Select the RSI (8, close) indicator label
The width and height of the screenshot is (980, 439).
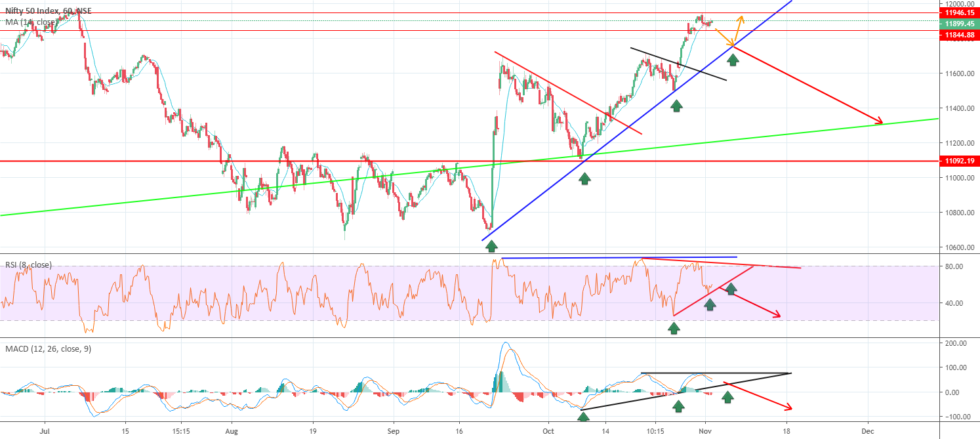pos(28,265)
